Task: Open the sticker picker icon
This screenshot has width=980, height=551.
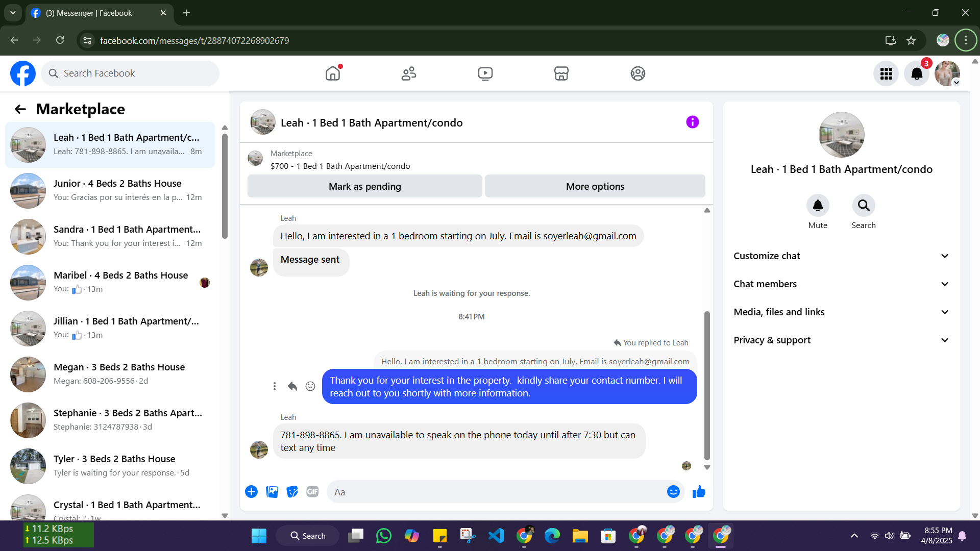Action: tap(292, 492)
